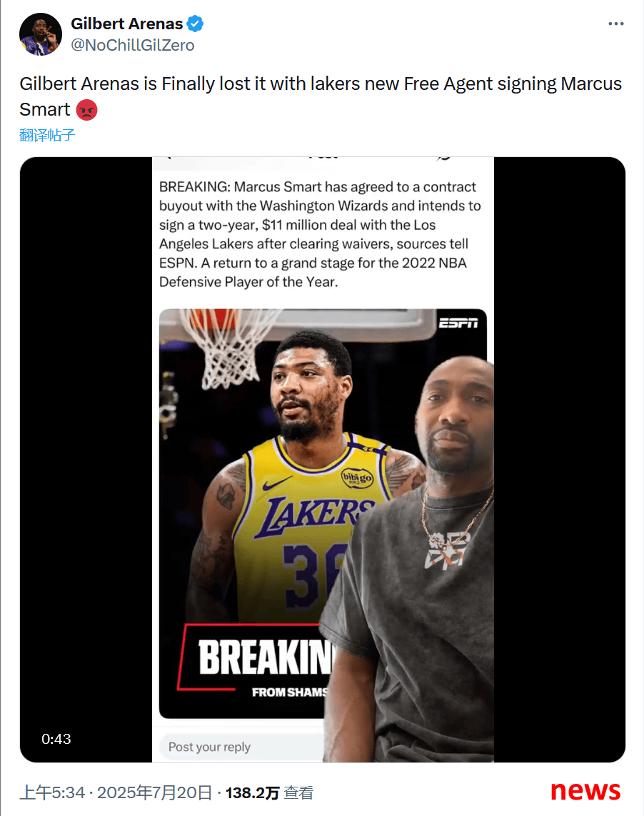Click the Marcus Smart ESPN image
The width and height of the screenshot is (644, 816).
pos(323,513)
